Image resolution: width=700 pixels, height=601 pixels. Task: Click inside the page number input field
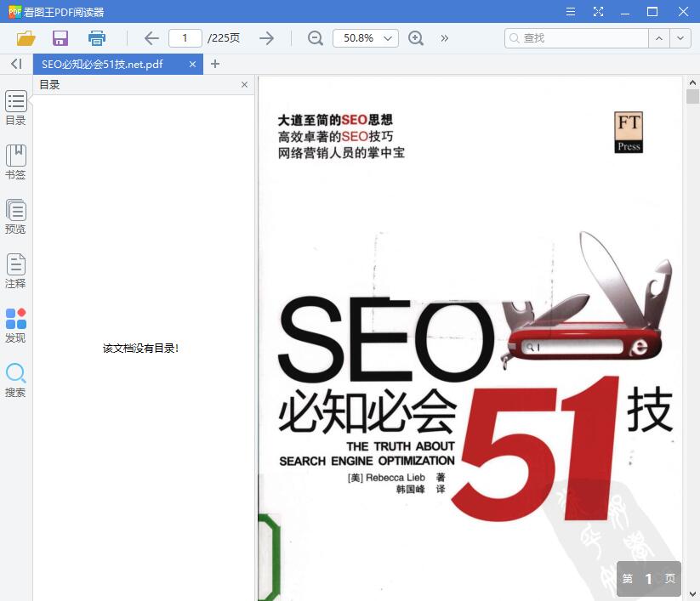[x=185, y=38]
